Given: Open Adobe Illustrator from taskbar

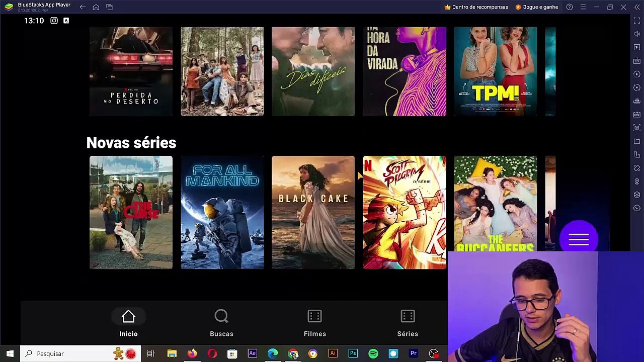Looking at the screenshot, I should [333, 353].
